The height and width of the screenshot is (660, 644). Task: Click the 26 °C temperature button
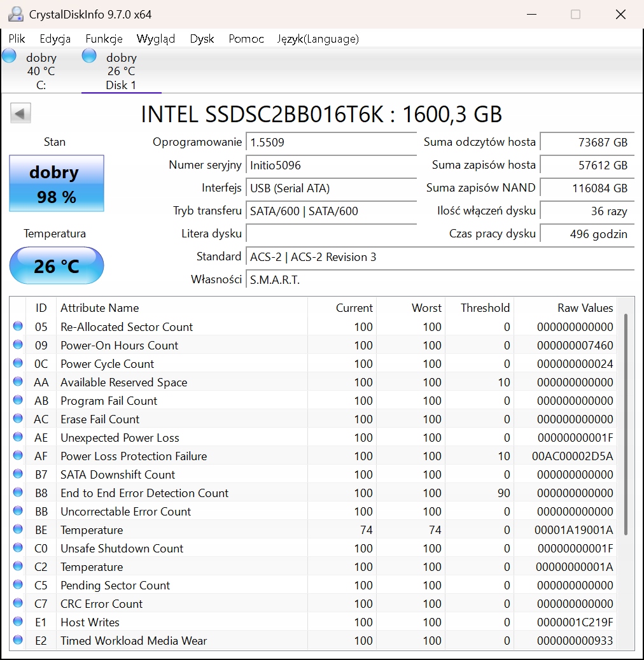tap(56, 265)
